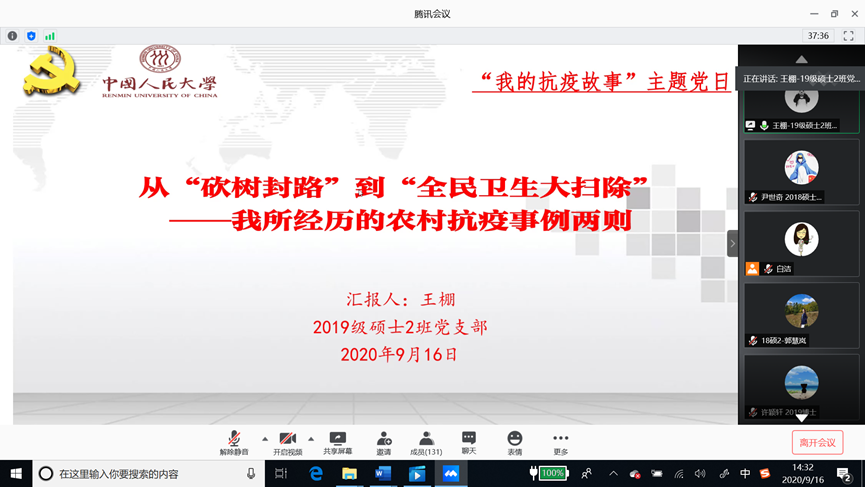The image size is (865, 487).
Task: Enter full screen mode
Action: [848, 36]
